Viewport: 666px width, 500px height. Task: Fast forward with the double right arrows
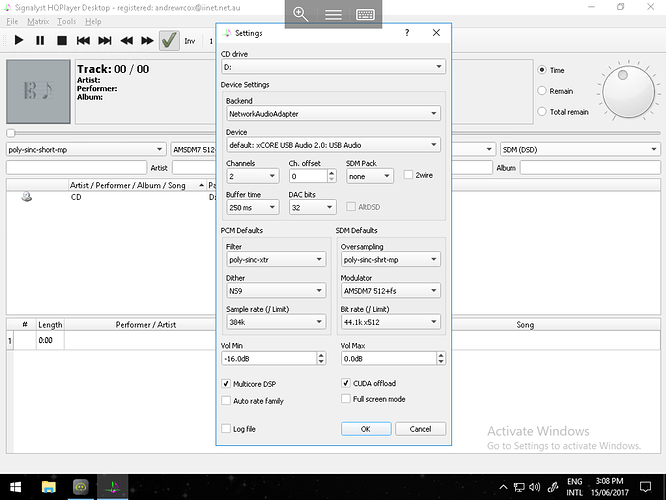147,40
